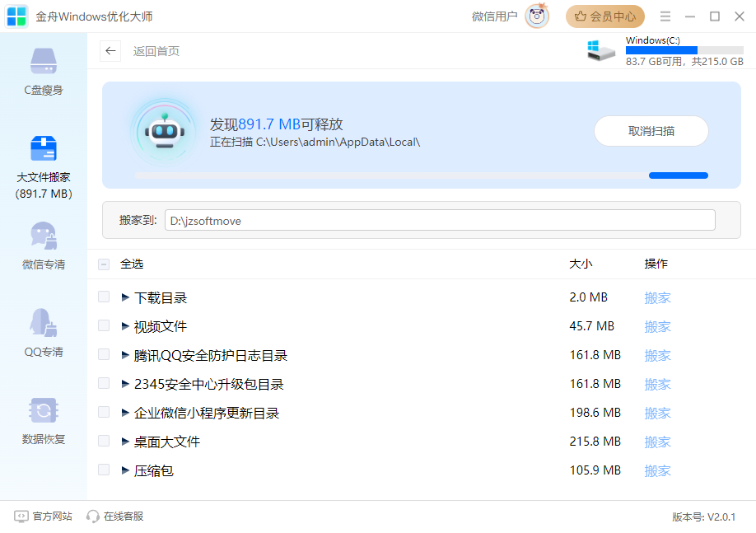Screen dimensions: 756x533
Task: Click the user avatar next to 微信用户
Action: (536, 16)
